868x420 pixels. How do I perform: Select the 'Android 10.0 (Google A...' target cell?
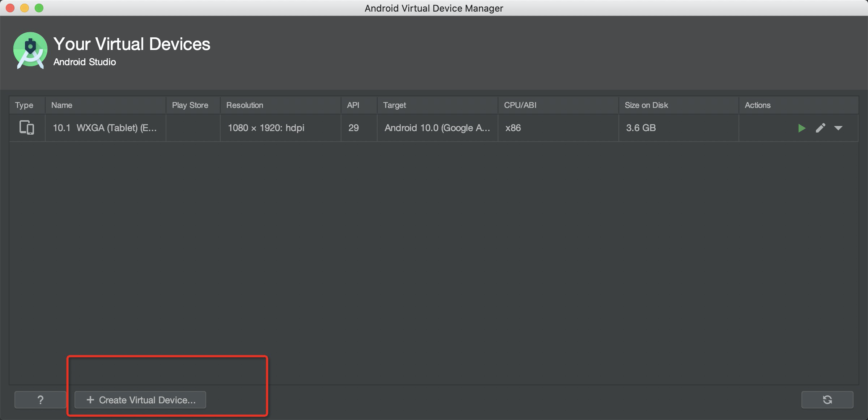438,128
